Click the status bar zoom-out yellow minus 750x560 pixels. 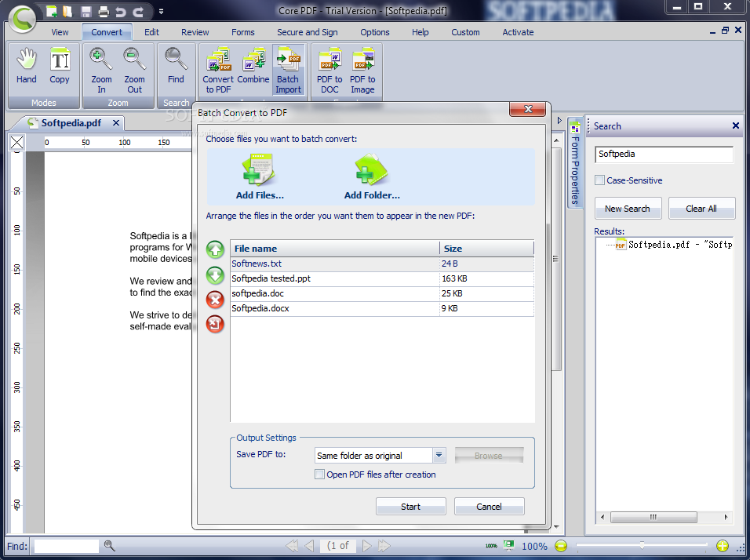pyautogui.click(x=561, y=546)
